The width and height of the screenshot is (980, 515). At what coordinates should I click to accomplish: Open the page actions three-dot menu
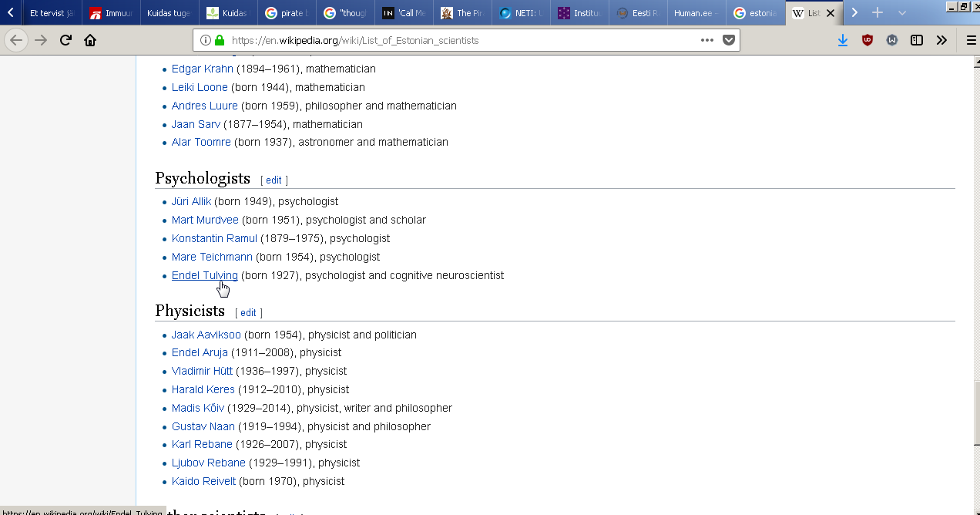coord(706,40)
